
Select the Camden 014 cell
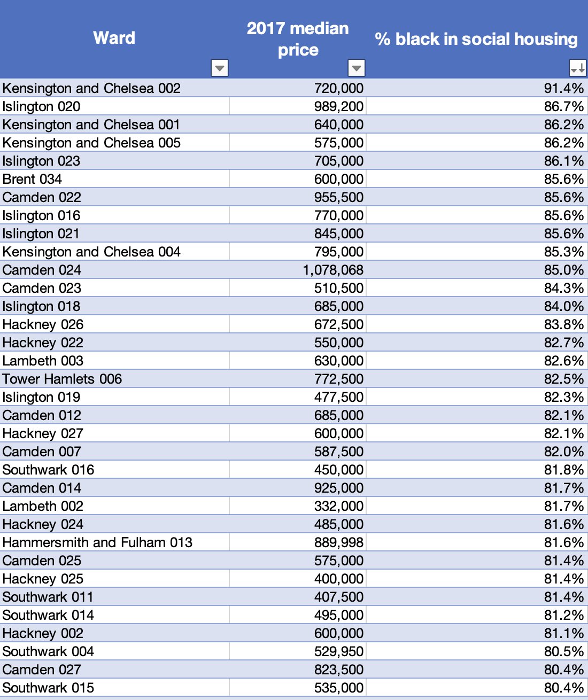[x=114, y=488]
